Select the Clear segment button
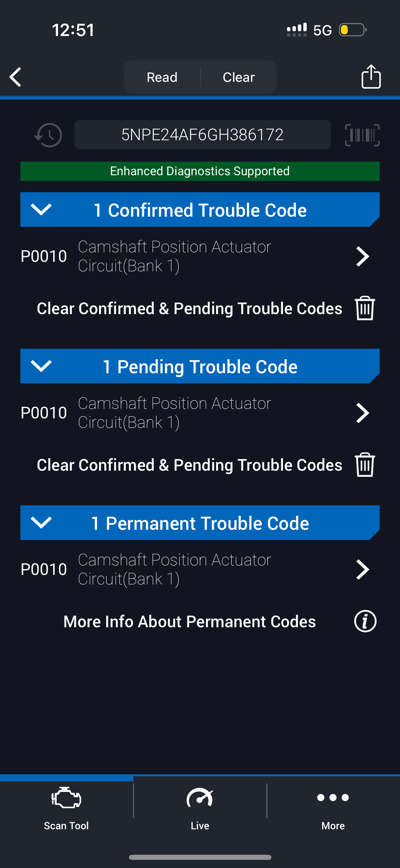Screen dimensions: 400x868 (x=239, y=77)
